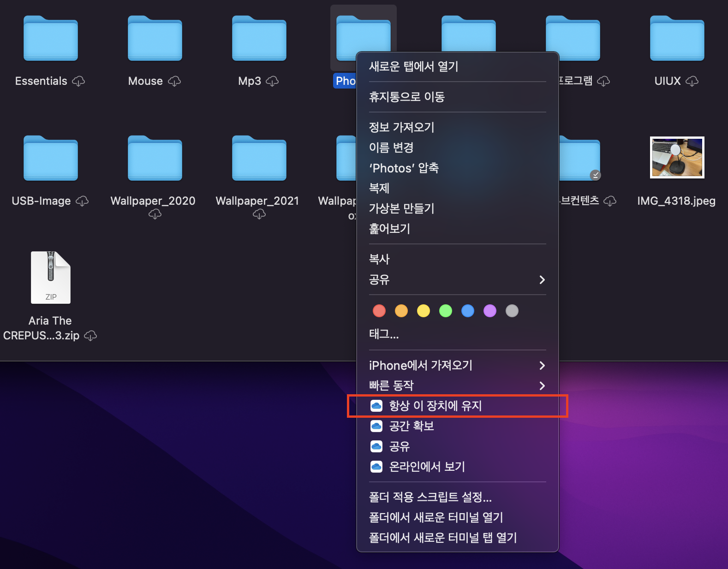Choose 새로운 탭에서 열기 from context menu
Screen dimensions: 728x569
point(458,66)
